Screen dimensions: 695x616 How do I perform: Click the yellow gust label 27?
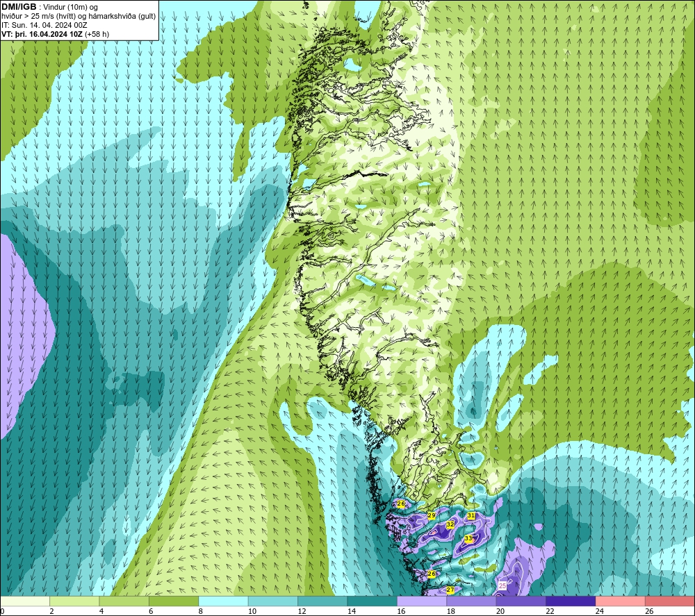coord(450,590)
